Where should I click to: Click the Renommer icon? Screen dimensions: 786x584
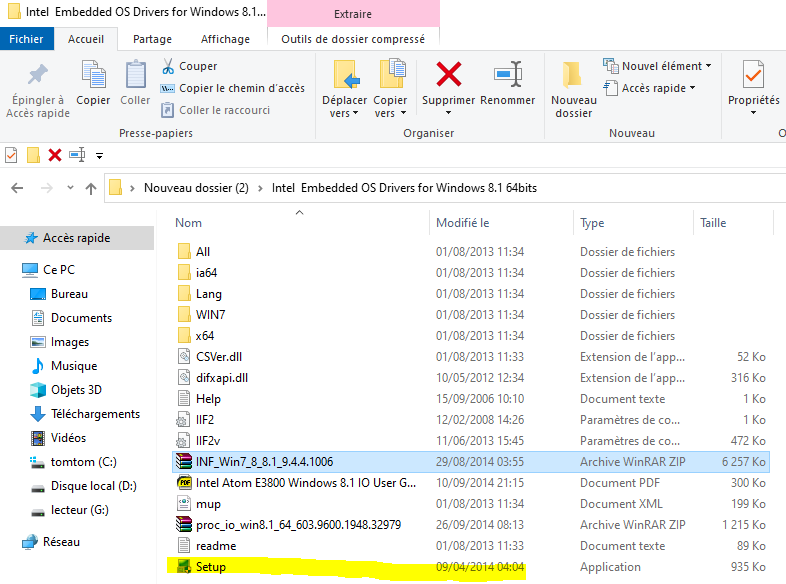point(508,75)
